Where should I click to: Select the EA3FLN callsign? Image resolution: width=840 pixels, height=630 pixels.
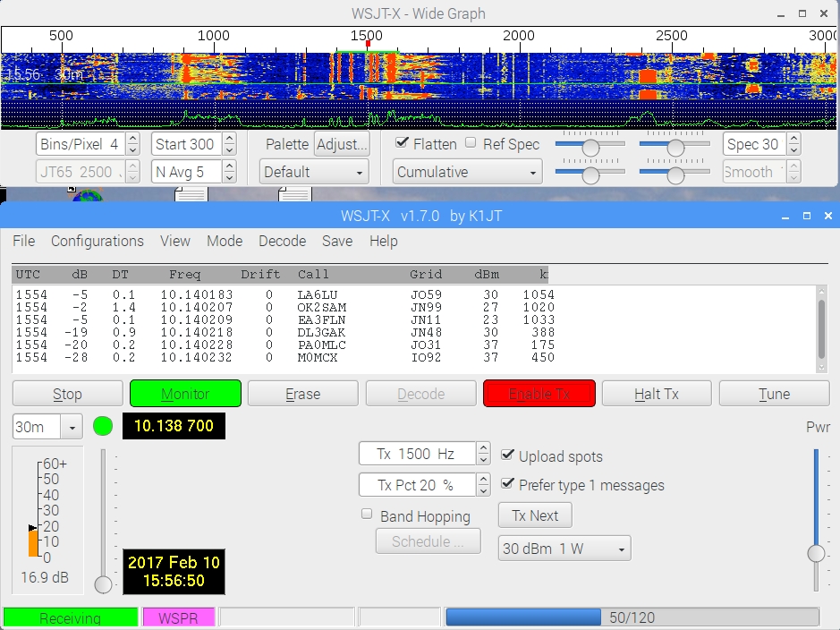[x=322, y=319]
